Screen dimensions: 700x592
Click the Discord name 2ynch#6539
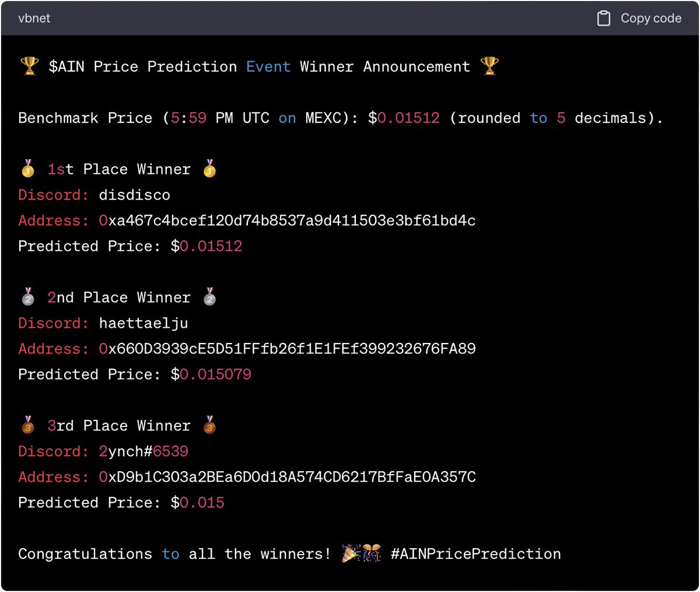tap(143, 451)
